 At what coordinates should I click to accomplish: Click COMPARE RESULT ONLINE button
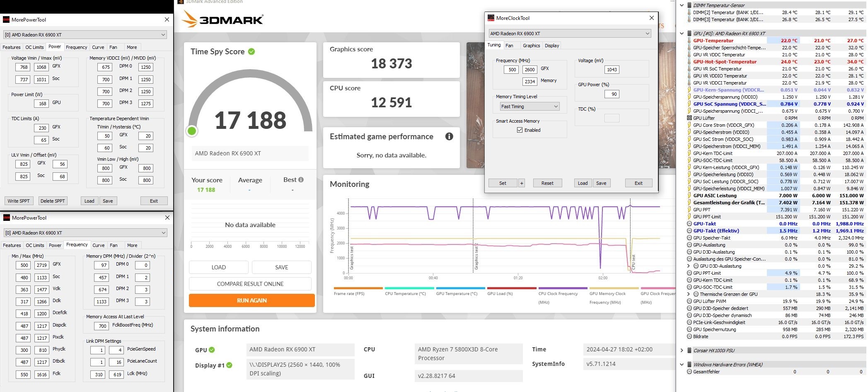(250, 284)
